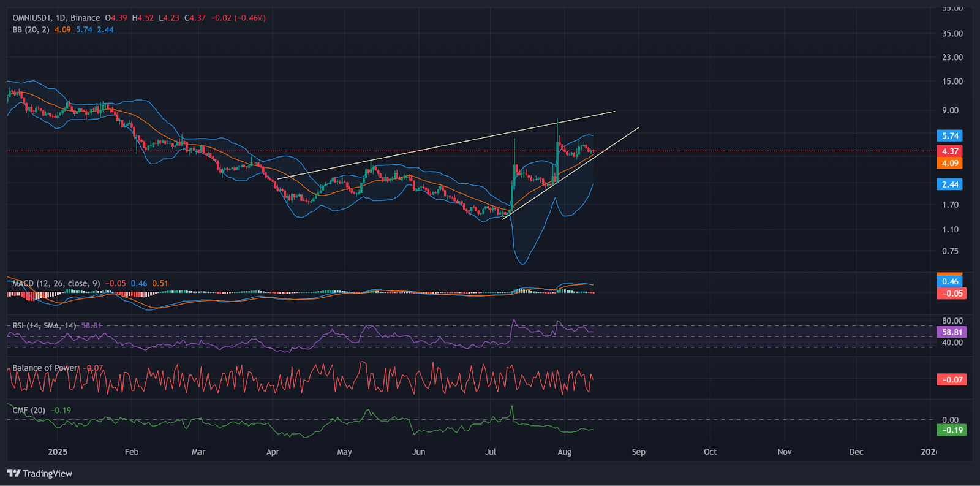Image resolution: width=980 pixels, height=486 pixels.
Task: Click the red 4.37 current price label
Action: pos(949,151)
